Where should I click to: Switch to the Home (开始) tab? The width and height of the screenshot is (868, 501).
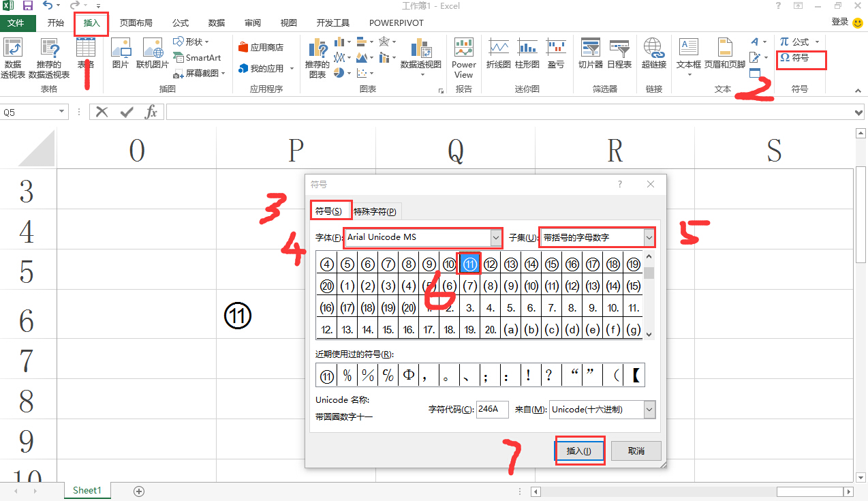click(x=56, y=22)
